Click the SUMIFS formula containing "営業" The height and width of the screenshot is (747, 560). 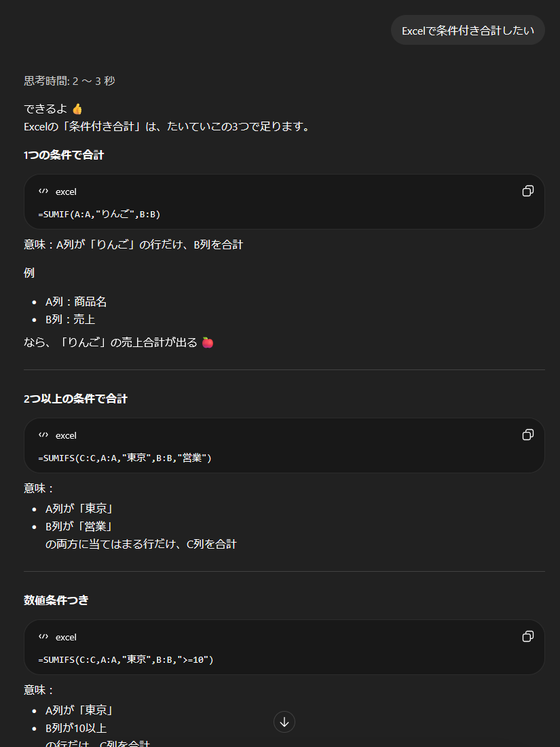coord(125,458)
